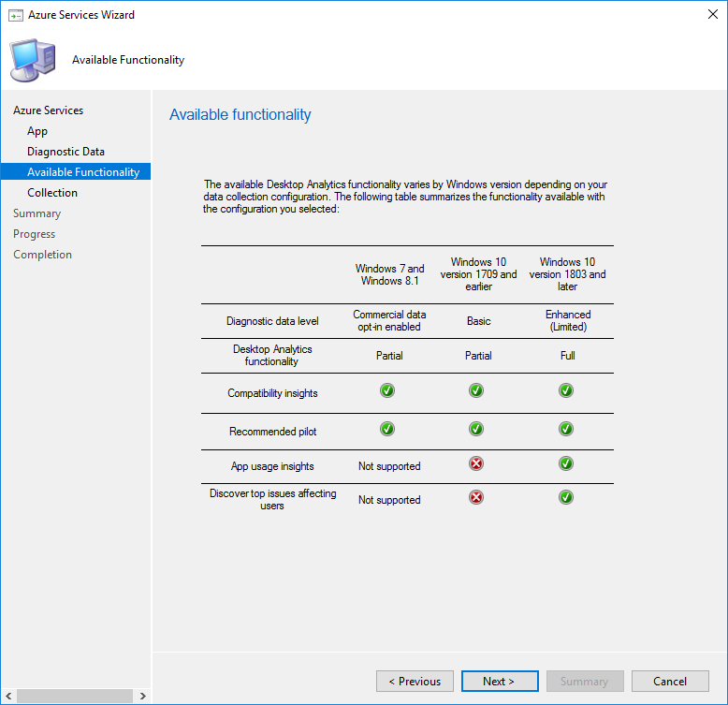Click App usage insights red X icon
The width and height of the screenshot is (728, 705).
tap(476, 463)
